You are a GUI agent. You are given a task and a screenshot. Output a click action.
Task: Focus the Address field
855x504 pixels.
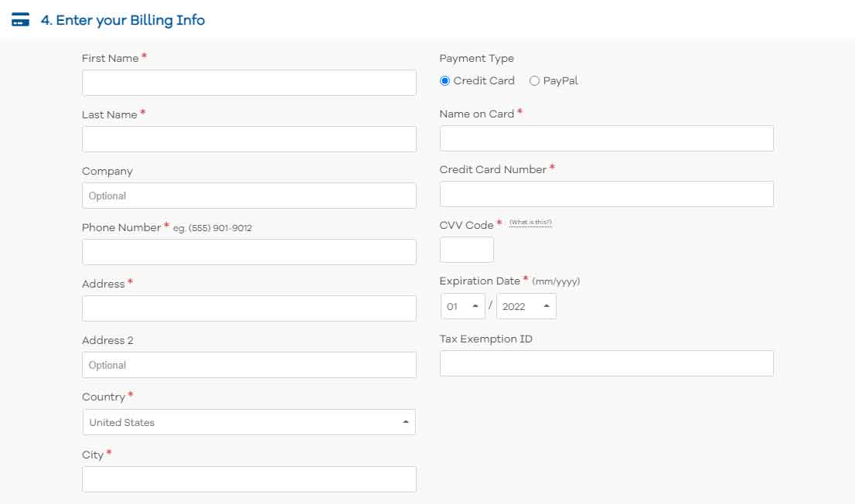pyautogui.click(x=248, y=308)
